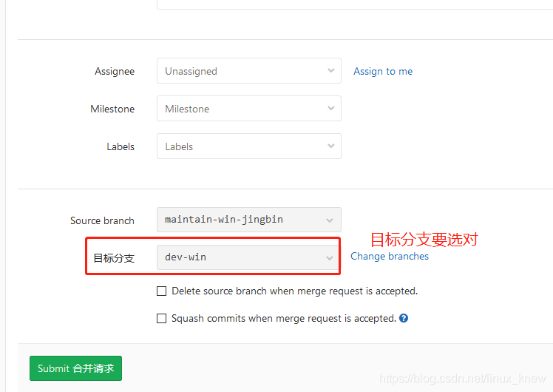Click the Labels field label

pos(121,146)
